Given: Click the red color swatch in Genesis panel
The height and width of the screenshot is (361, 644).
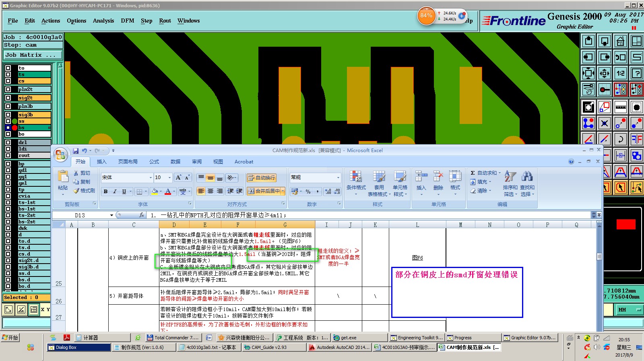Looking at the screenshot, I should click(626, 224).
